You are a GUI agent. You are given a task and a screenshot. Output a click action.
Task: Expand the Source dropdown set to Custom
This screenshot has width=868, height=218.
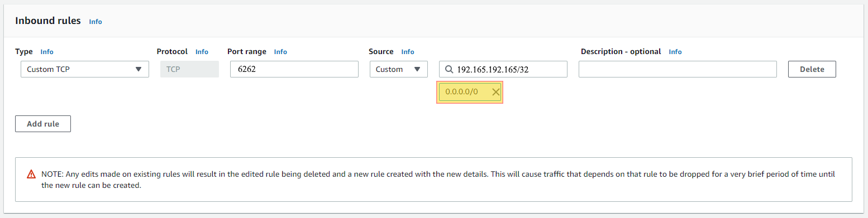coord(398,69)
